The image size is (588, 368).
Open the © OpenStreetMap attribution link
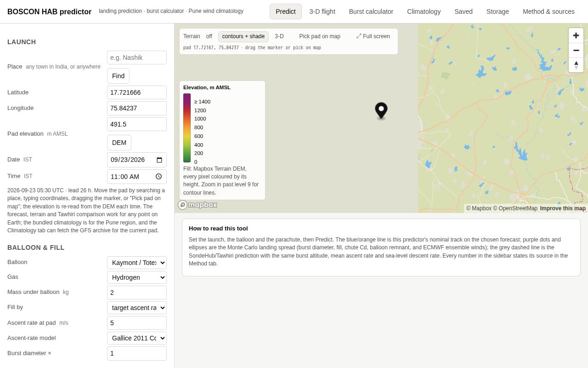(x=515, y=208)
